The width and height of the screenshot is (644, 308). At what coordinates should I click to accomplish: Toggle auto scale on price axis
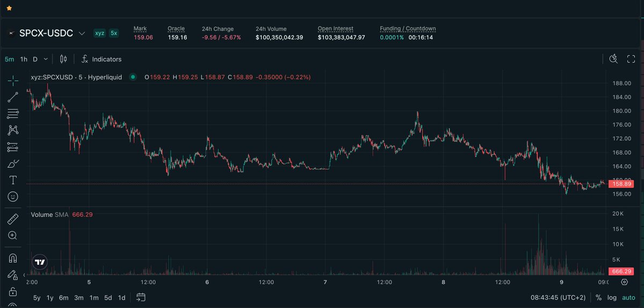[x=628, y=298]
